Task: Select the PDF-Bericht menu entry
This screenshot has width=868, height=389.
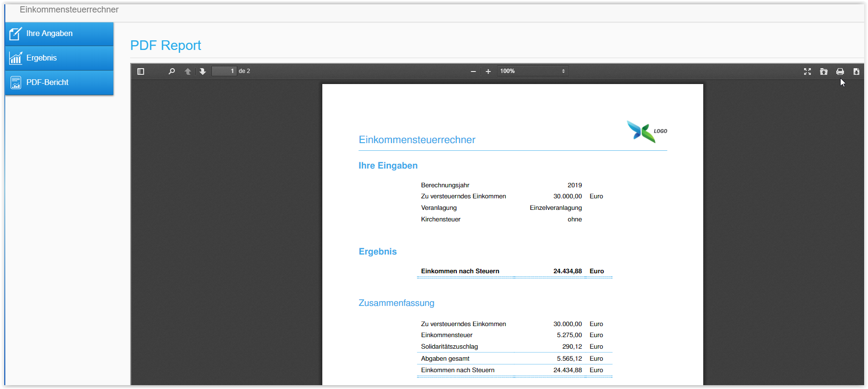Action: point(48,83)
